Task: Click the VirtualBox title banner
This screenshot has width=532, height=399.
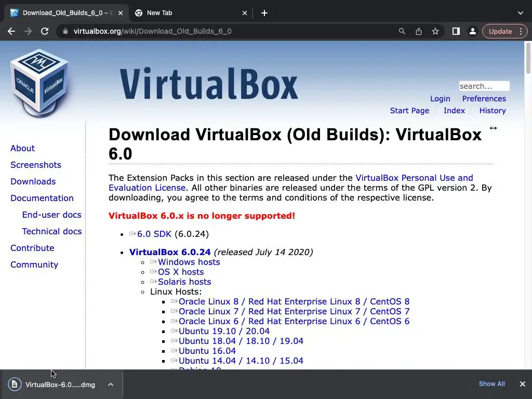Action: pos(209,84)
